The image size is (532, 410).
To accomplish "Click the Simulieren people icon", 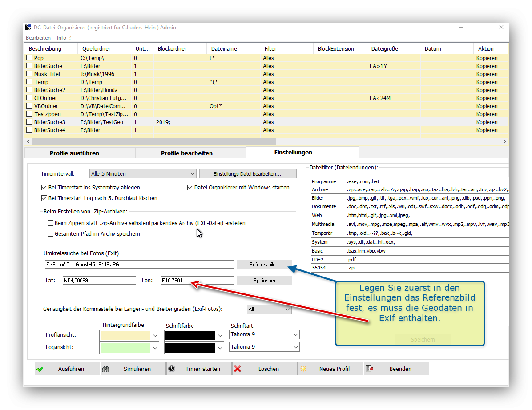I will coord(106,369).
